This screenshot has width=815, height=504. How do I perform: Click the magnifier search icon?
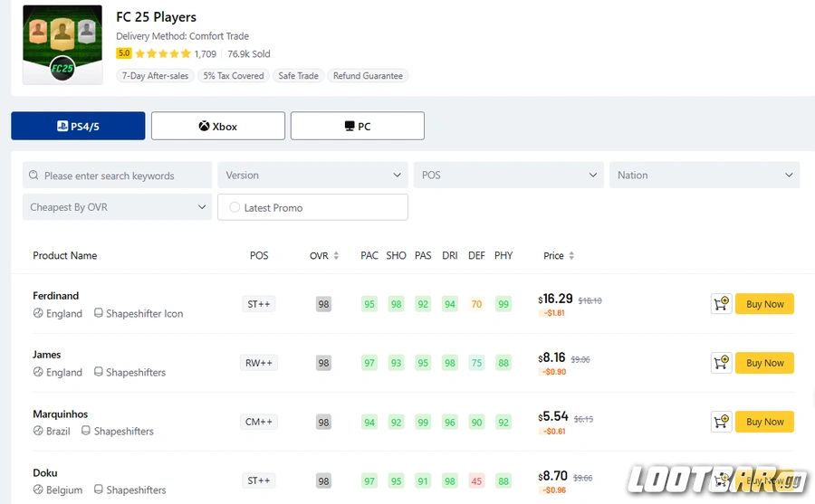point(34,176)
